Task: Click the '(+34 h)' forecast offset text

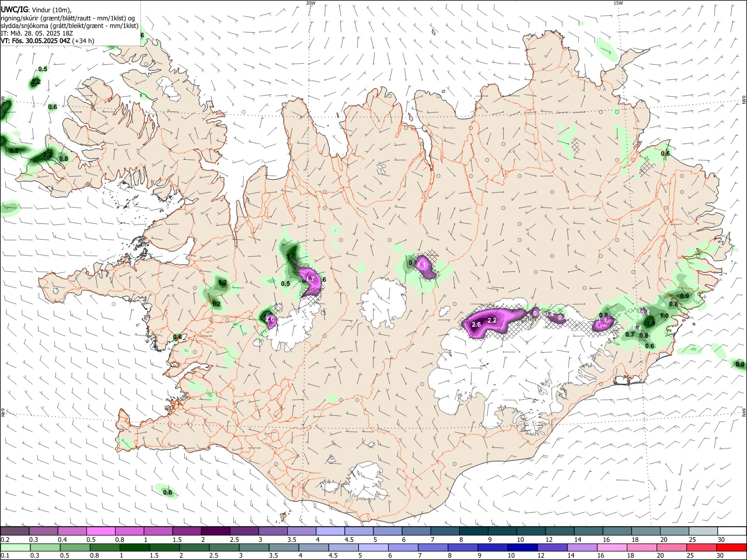Action: 83,41
